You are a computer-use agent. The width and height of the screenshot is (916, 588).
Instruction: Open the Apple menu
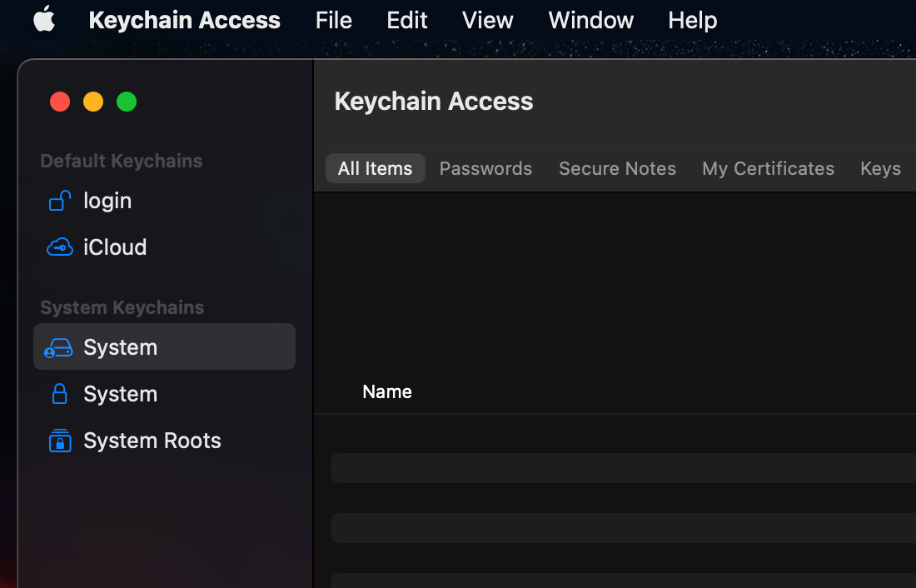(44, 20)
